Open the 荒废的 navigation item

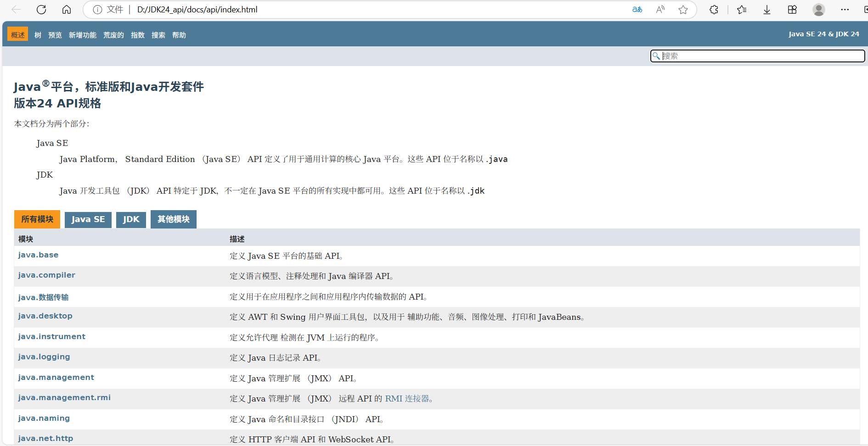click(113, 35)
